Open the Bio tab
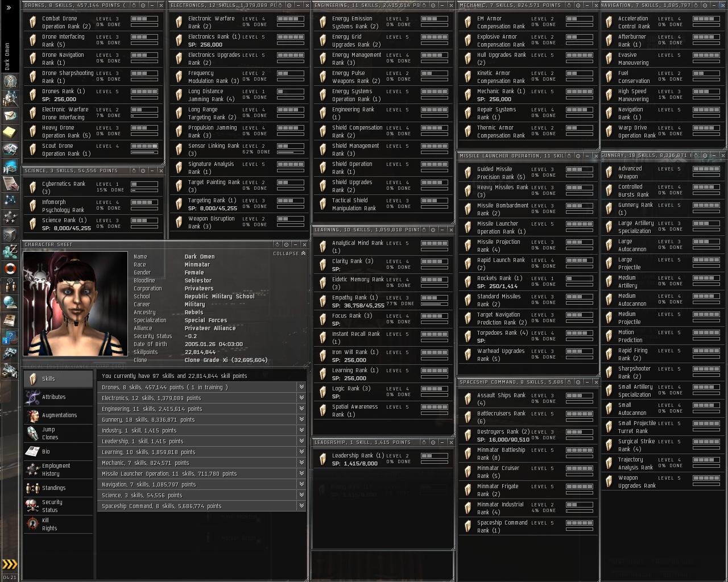 pyautogui.click(x=58, y=451)
